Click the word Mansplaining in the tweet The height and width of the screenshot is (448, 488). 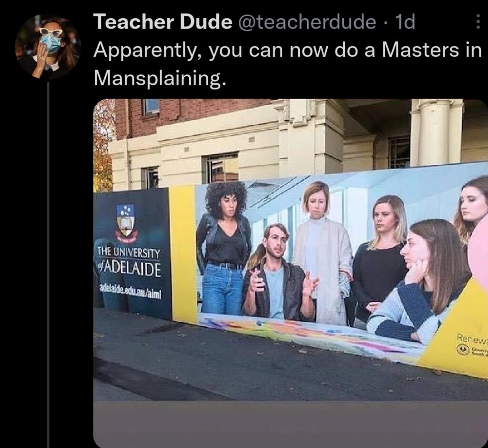160,78
